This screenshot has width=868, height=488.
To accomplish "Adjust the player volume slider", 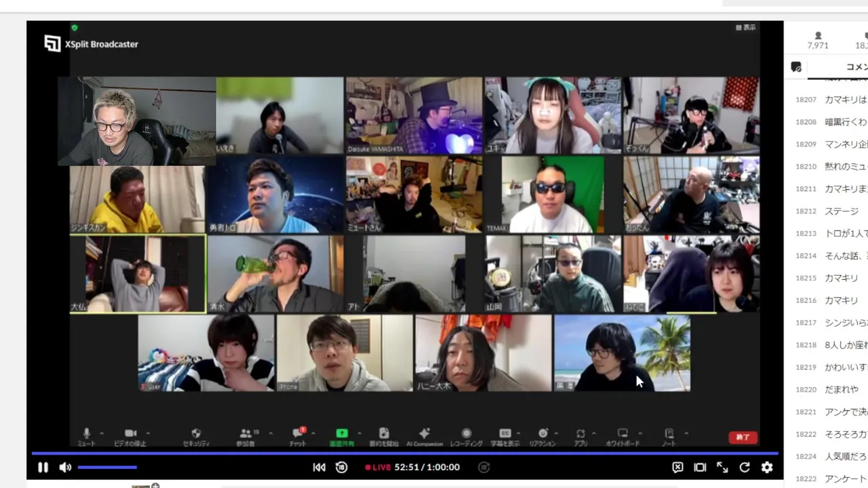I will (x=107, y=467).
